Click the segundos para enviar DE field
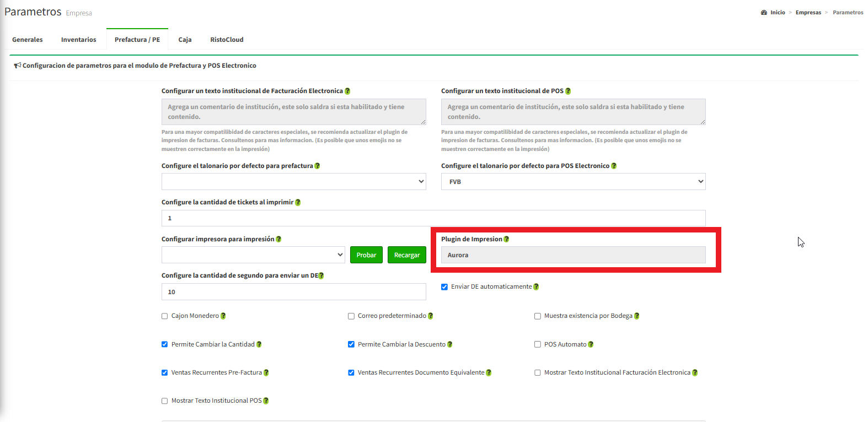Image resolution: width=868 pixels, height=422 pixels. [293, 292]
